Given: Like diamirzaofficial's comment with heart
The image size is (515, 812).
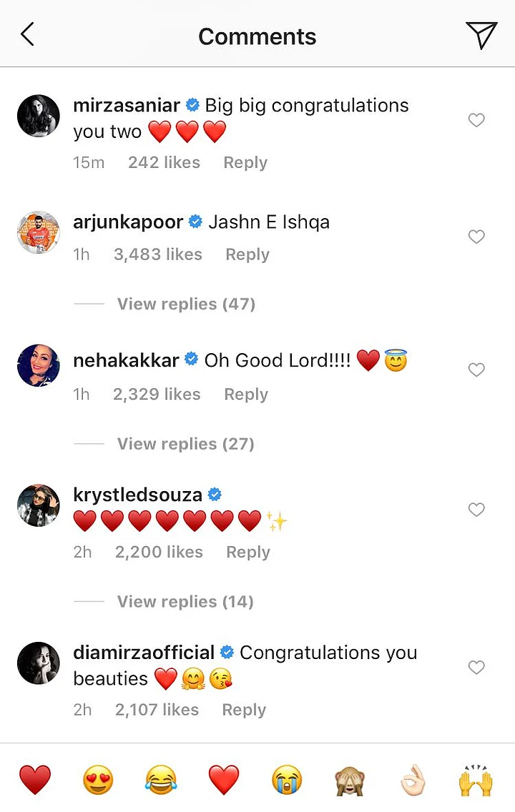Looking at the screenshot, I should (476, 668).
